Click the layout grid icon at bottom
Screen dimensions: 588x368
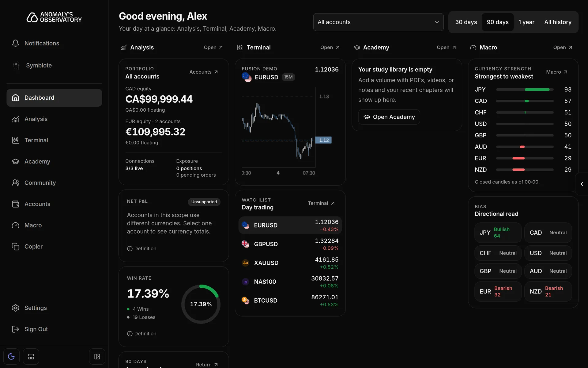(31, 357)
